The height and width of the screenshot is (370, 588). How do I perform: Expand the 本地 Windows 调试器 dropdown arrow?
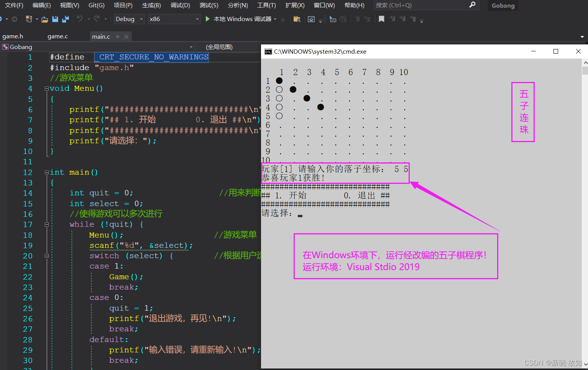[x=275, y=19]
